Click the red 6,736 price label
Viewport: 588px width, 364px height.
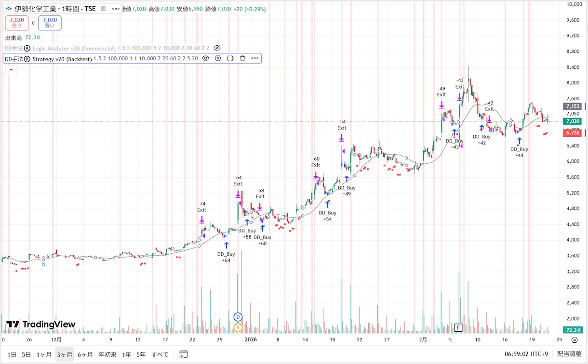point(572,133)
